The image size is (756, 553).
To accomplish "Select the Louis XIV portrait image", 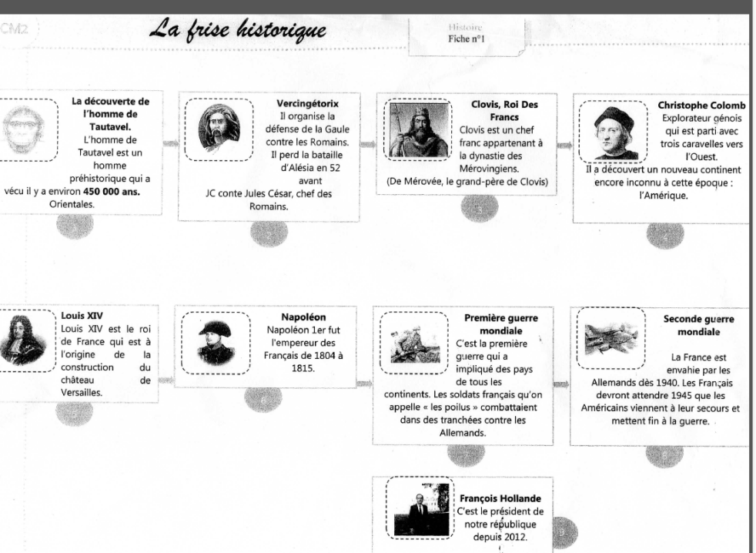I will pyautogui.click(x=20, y=342).
